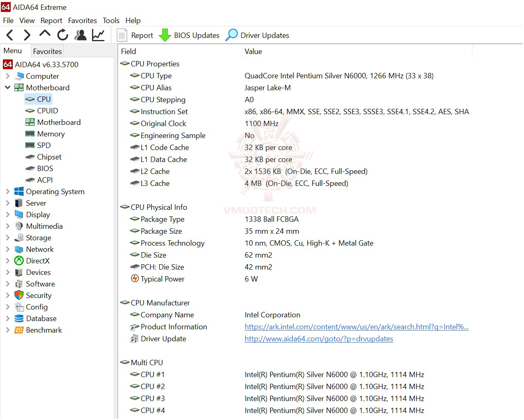Image resolution: width=524 pixels, height=420 pixels.
Task: Click the Benchmark icon in tree
Action: pyautogui.click(x=19, y=330)
